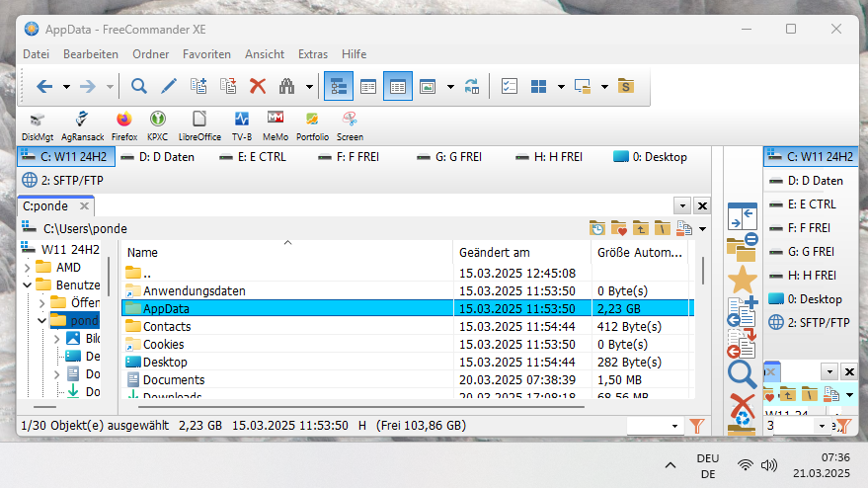868x488 pixels.
Task: Open the magnifier search tool in the main toolbar
Action: point(138,86)
